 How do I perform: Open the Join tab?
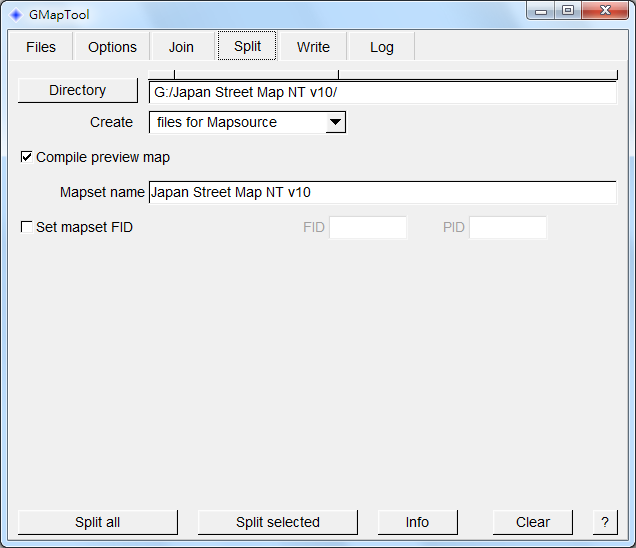pos(181,47)
